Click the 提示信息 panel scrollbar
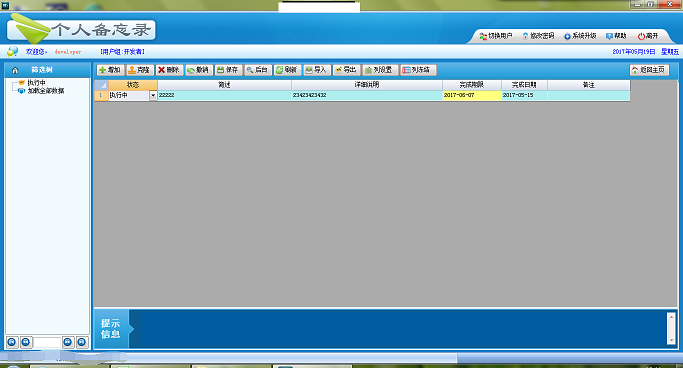The width and height of the screenshot is (683, 368). click(671, 328)
